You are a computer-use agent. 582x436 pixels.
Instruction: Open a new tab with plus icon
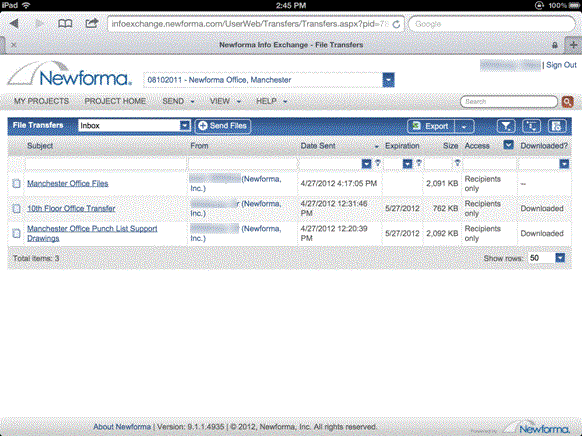pos(573,45)
